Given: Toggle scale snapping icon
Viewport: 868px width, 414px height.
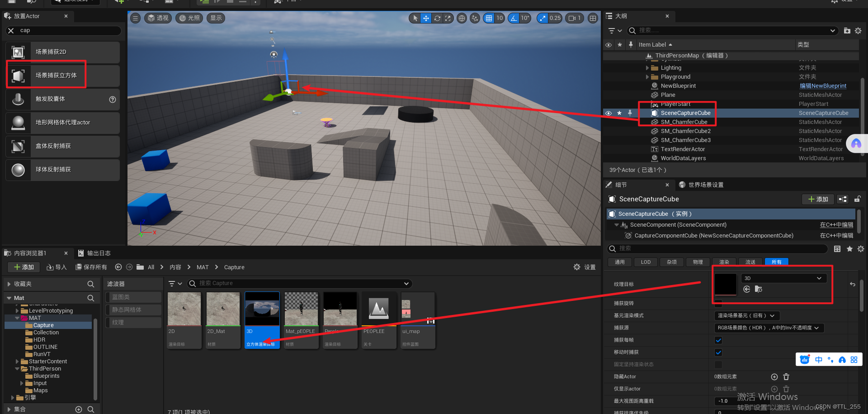Looking at the screenshot, I should [x=542, y=18].
